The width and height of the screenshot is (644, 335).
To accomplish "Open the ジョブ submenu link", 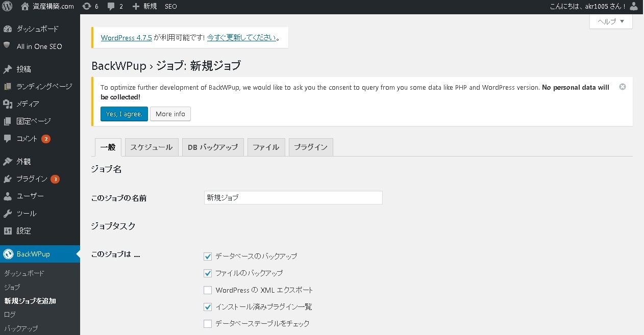I will [x=12, y=287].
